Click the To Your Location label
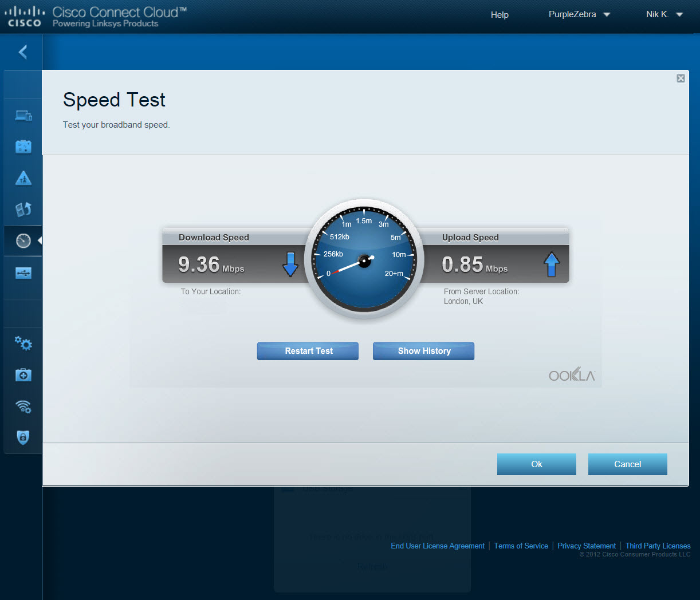This screenshot has height=600, width=700. click(211, 291)
